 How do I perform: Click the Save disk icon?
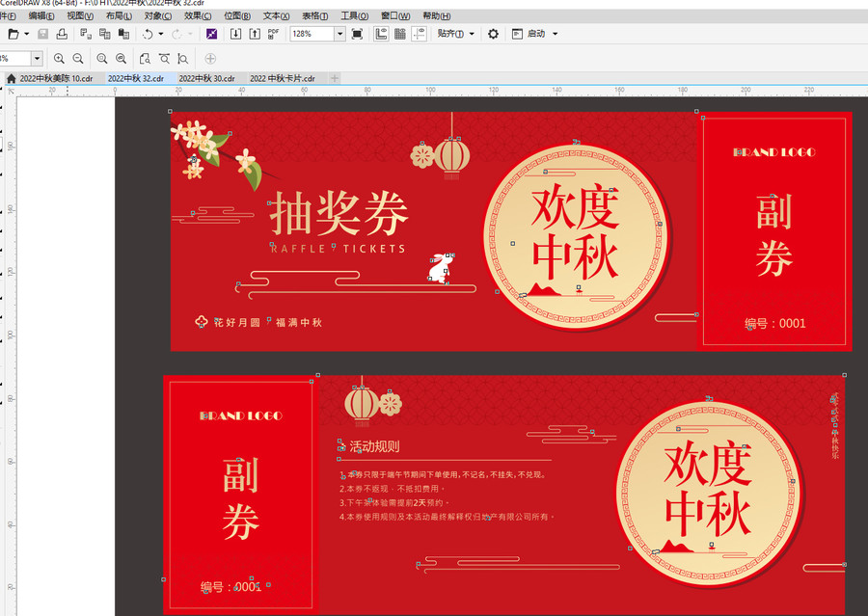[x=42, y=34]
